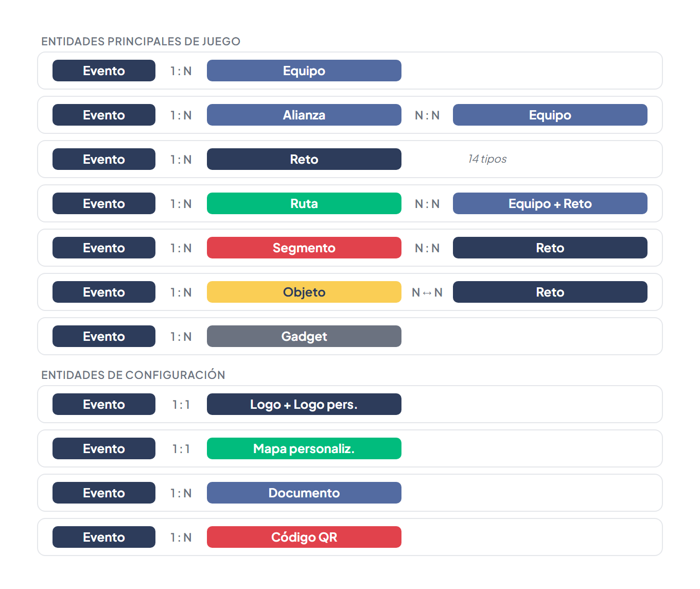
Task: Click the "Entidades de configuración" heading
Action: (133, 375)
